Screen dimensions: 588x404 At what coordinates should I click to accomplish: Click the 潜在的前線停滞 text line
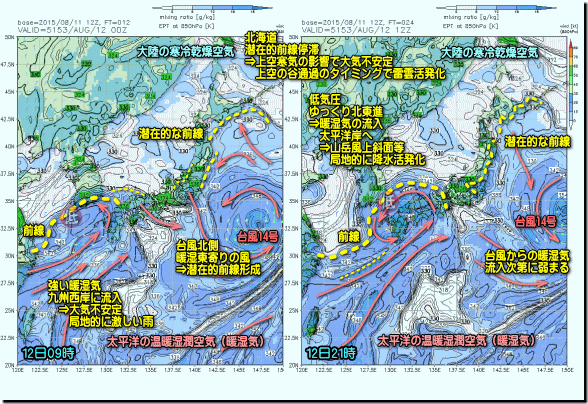click(282, 50)
